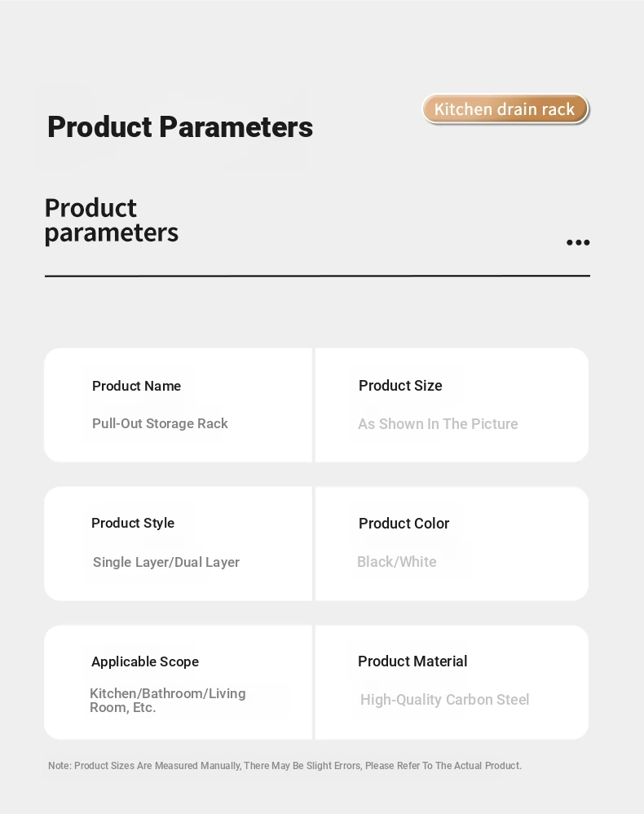Click the horizontal divider line under subheading
Viewport: 644px width, 814px height.
click(317, 276)
